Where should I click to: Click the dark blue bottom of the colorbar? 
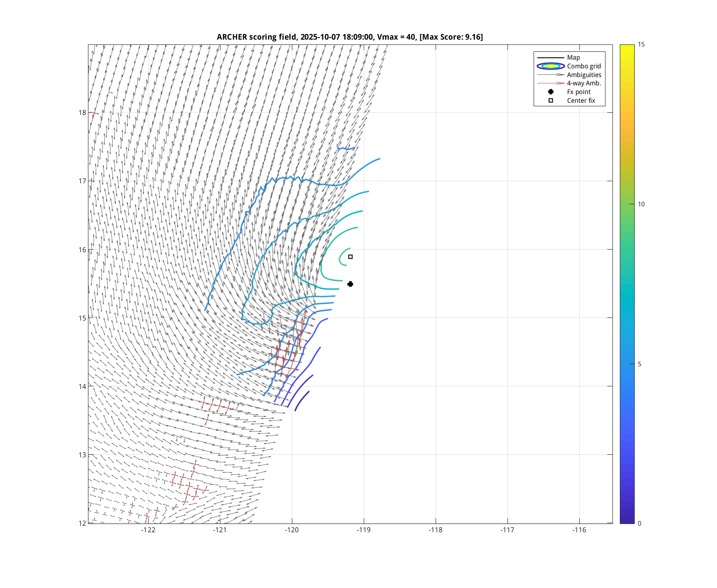pyautogui.click(x=627, y=520)
